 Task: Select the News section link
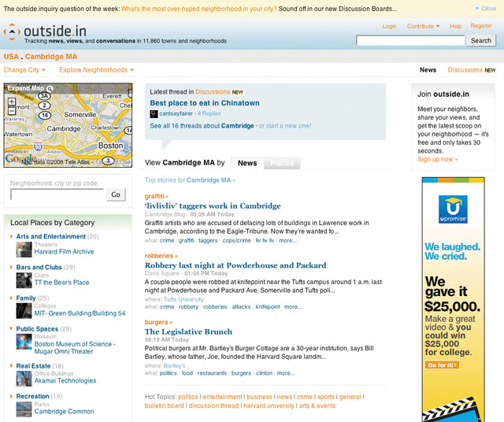coord(428,70)
